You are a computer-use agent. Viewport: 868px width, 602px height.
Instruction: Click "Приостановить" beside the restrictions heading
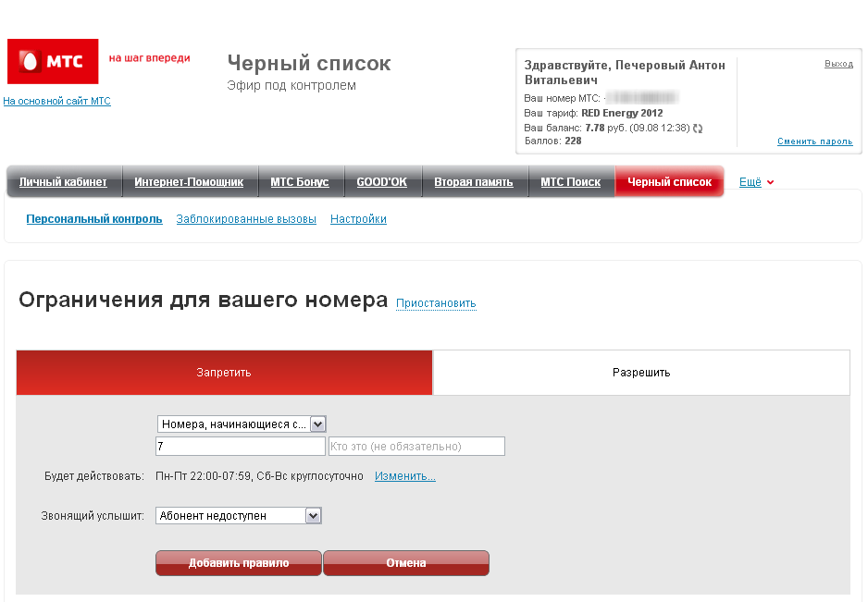436,303
